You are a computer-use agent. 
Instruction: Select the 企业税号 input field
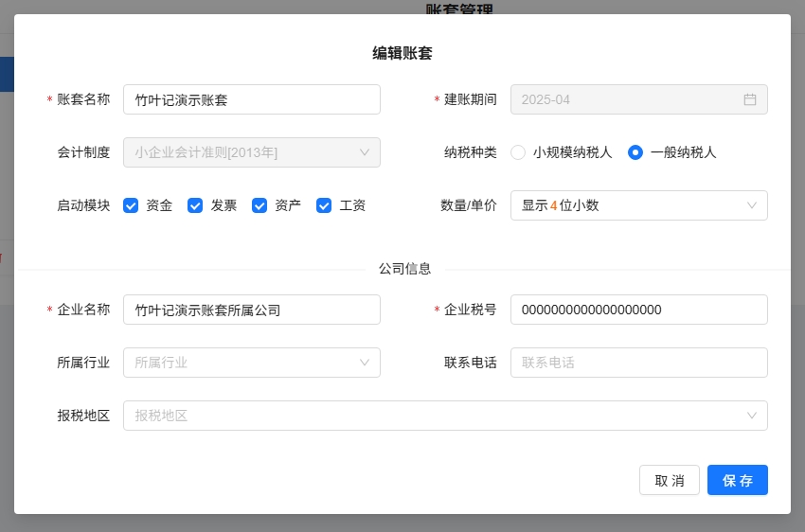point(637,310)
